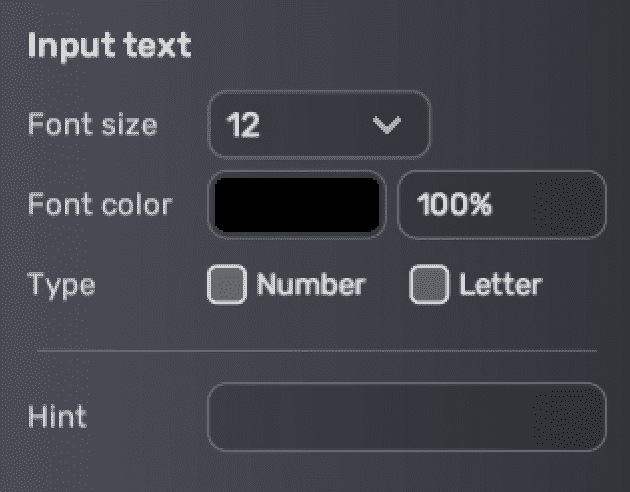Click the 100% opacity field
The width and height of the screenshot is (630, 492).
[x=500, y=205]
